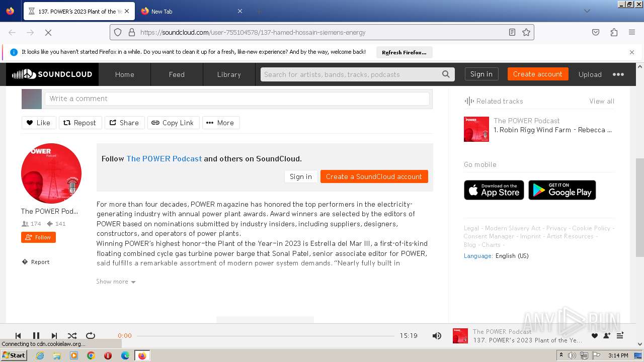Open a new browser tab
The width and height of the screenshot is (644, 362).
(259, 11)
